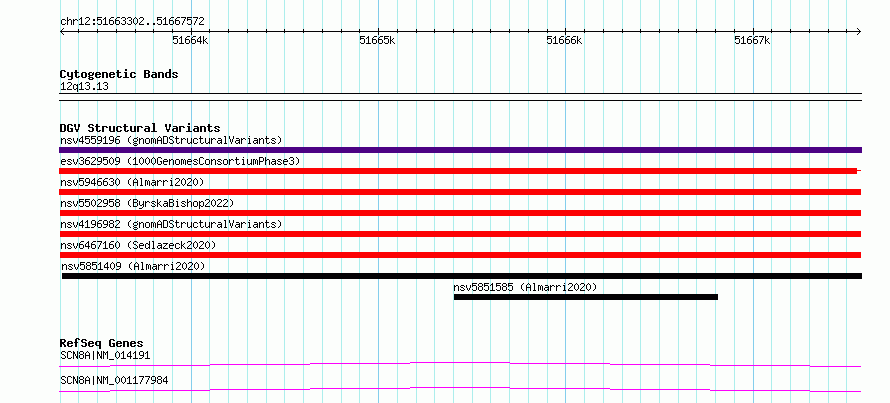Screen dimensions: 890x403
Task: Click the magenta SCN8A NM_014191 gene line
Action: click(460, 364)
